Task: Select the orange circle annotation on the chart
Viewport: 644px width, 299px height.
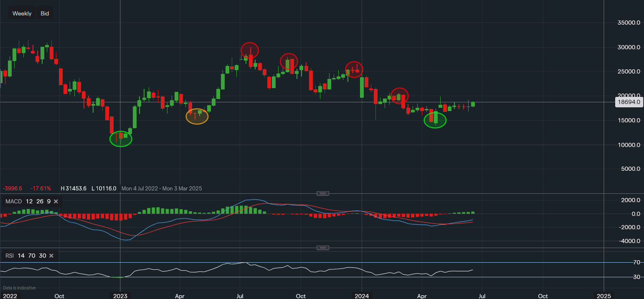Action: (197, 117)
